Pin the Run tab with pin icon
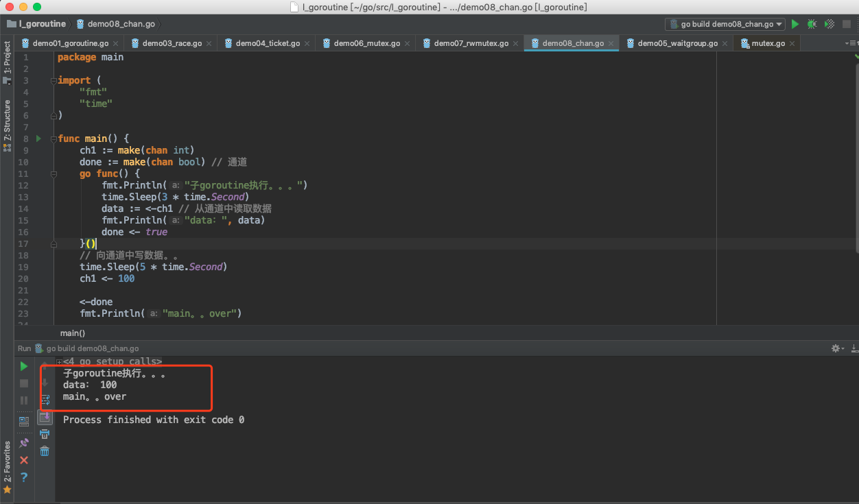The width and height of the screenshot is (859, 504). pos(24,443)
